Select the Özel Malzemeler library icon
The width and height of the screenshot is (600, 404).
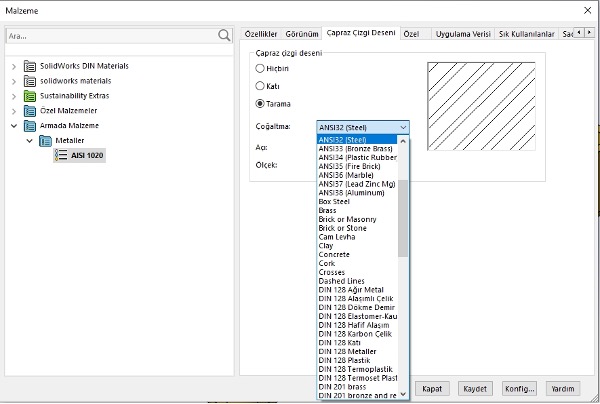pos(30,111)
